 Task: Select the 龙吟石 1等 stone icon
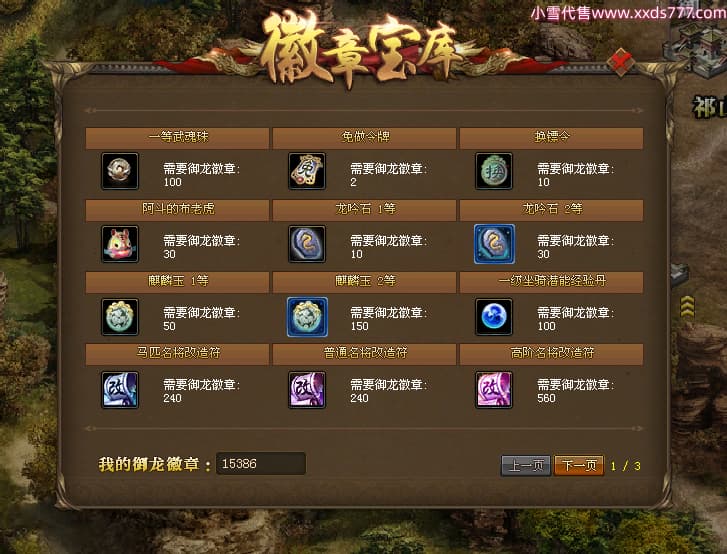(x=306, y=244)
